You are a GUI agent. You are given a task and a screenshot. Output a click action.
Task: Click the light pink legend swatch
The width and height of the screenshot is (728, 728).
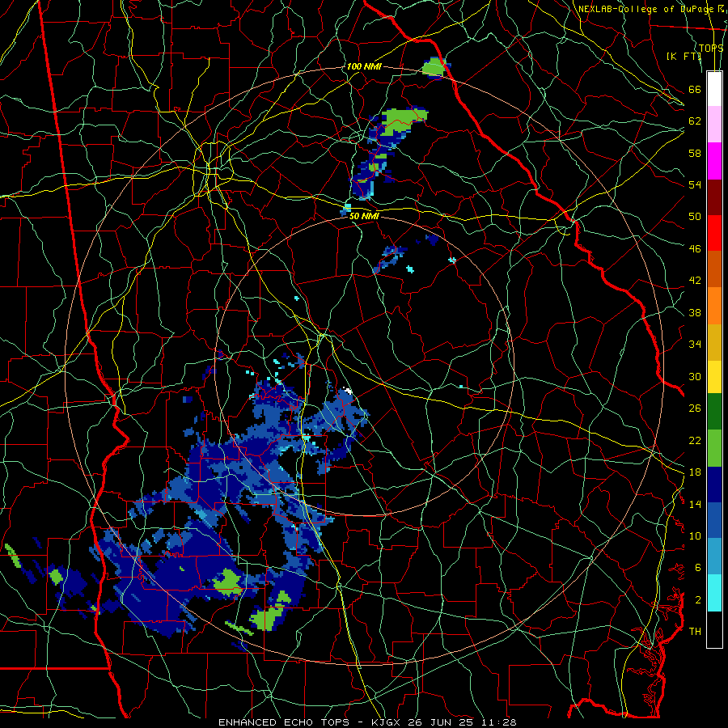tap(714, 125)
